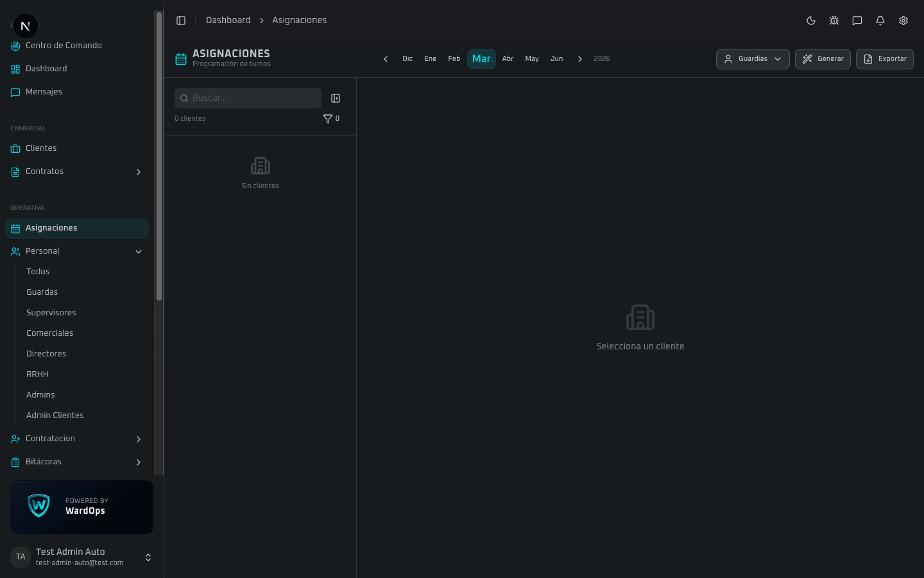Expand the Bitácoras submenu
Viewport: 924px width, 578px height.
(x=139, y=462)
